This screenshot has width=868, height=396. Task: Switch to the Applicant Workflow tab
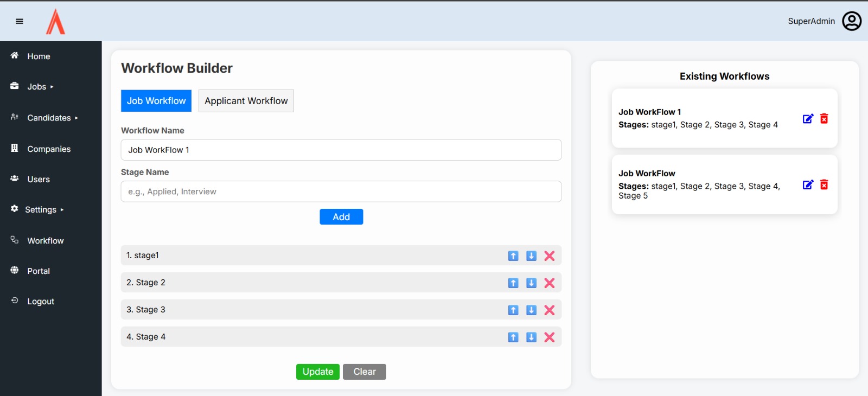click(x=246, y=101)
